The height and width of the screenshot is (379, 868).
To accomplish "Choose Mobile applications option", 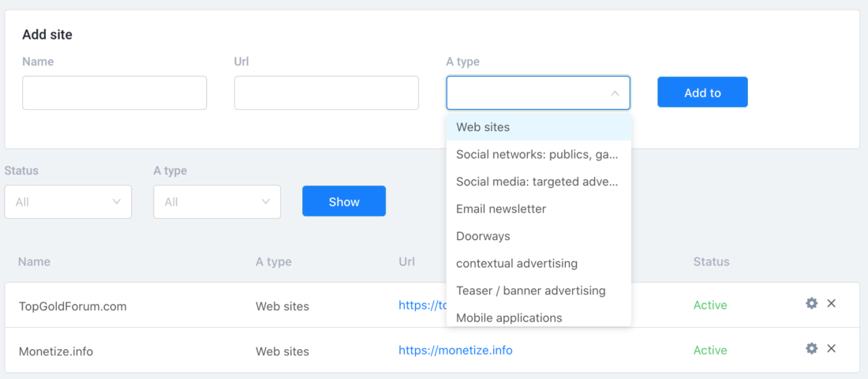I will (x=539, y=317).
